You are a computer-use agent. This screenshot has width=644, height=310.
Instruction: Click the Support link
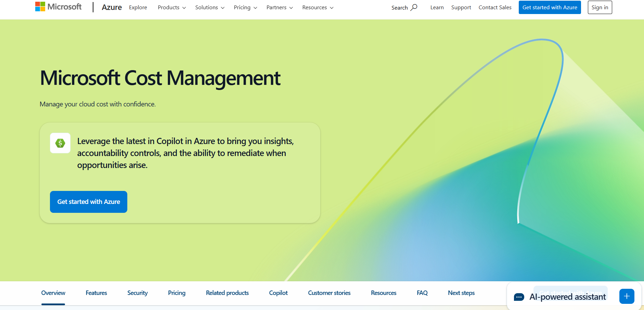[461, 7]
